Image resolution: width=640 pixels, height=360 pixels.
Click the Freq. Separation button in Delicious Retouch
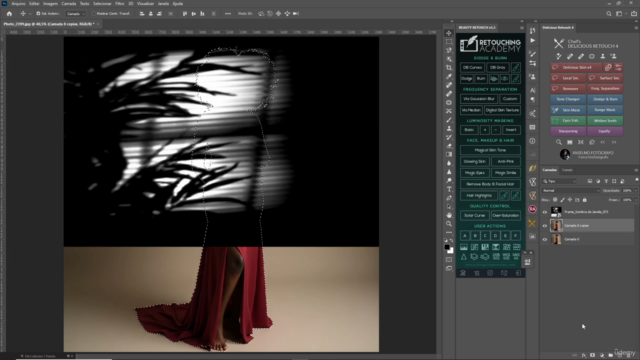[x=605, y=89]
